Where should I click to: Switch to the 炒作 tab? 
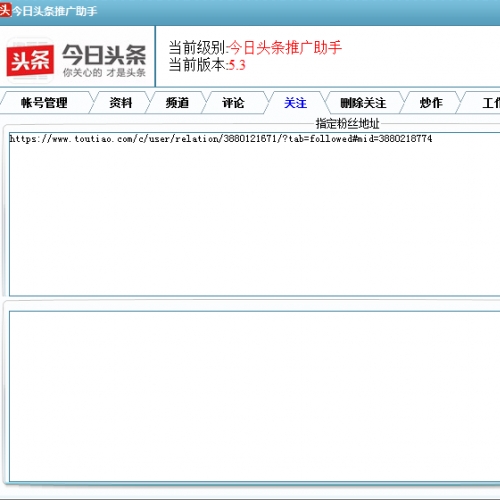pos(431,103)
